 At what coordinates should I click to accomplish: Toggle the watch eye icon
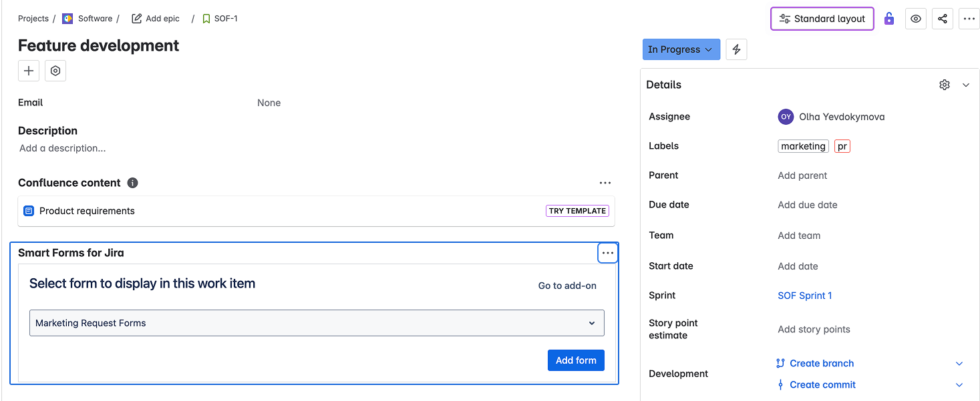(x=916, y=19)
